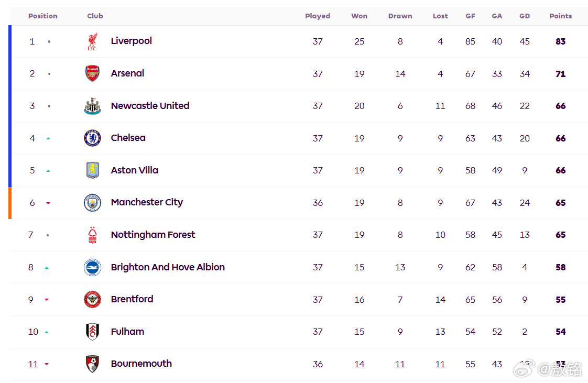Open the Manchester City badge
The image size is (588, 383).
(92, 203)
